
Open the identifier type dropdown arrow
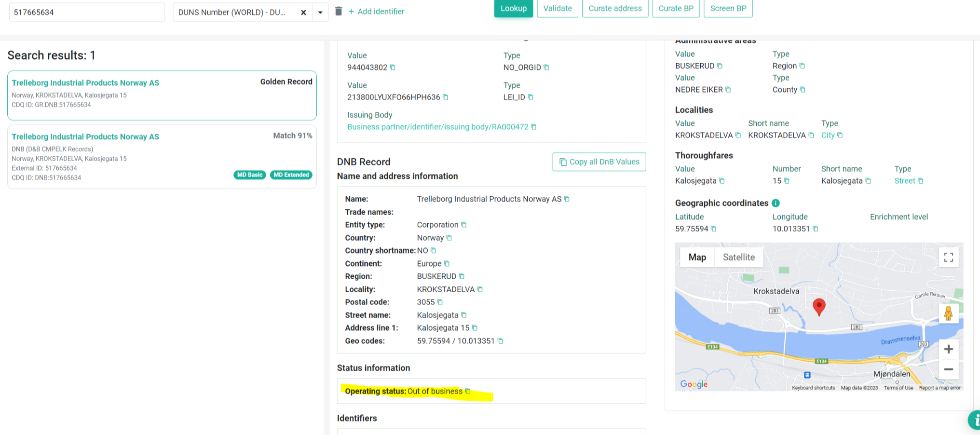(320, 13)
